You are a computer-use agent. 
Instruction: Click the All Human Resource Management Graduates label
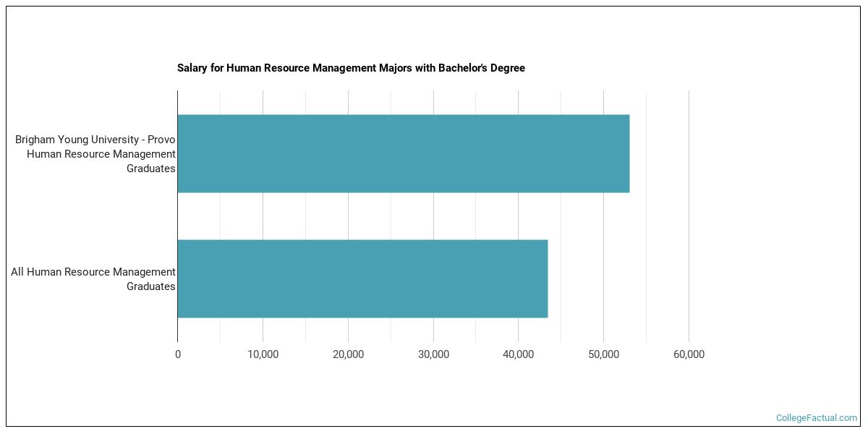[93, 278]
